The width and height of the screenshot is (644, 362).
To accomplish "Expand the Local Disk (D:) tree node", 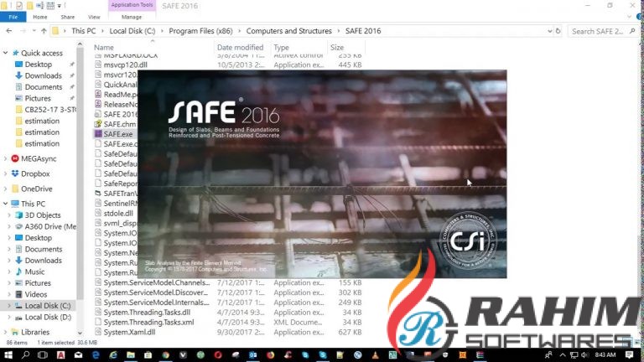I will pyautogui.click(x=9, y=318).
